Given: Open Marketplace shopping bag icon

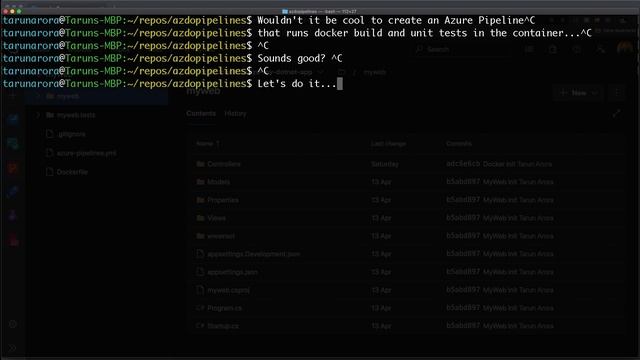Looking at the screenshot, I should (x=553, y=49).
